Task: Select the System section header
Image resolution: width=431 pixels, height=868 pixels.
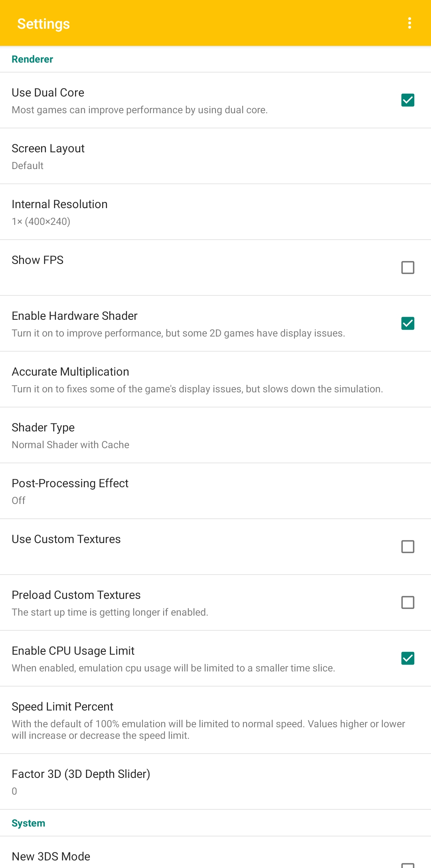Action: [x=28, y=823]
